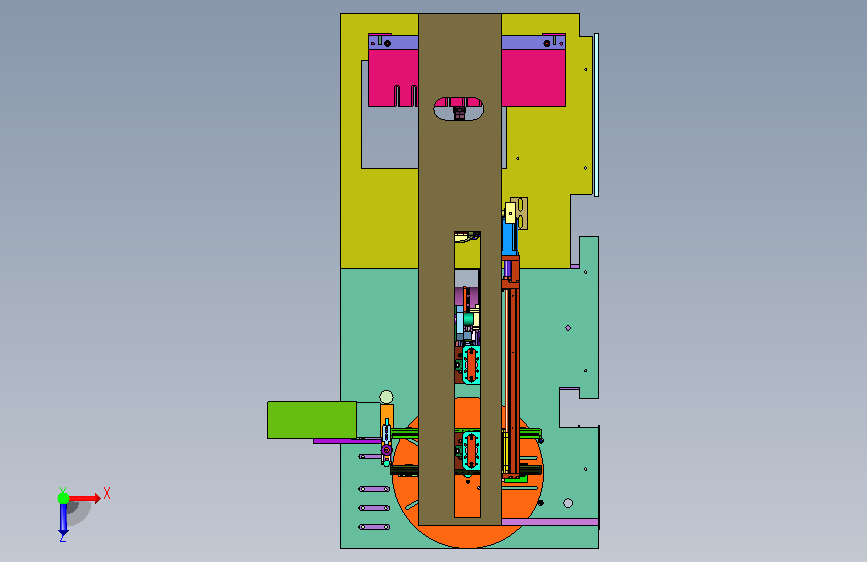Image resolution: width=867 pixels, height=562 pixels.
Task: Select the diamond marker on teal plate
Action: click(x=568, y=328)
